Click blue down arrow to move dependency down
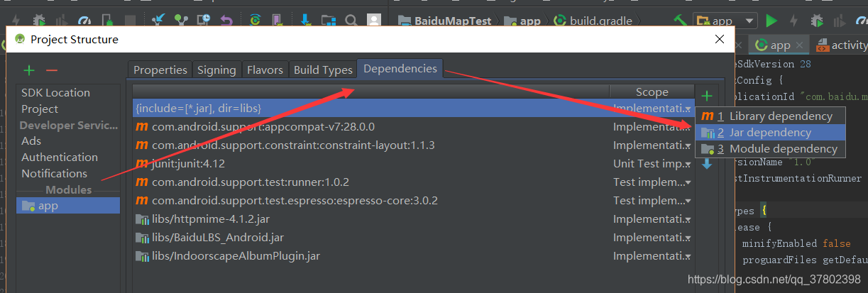 pos(706,164)
